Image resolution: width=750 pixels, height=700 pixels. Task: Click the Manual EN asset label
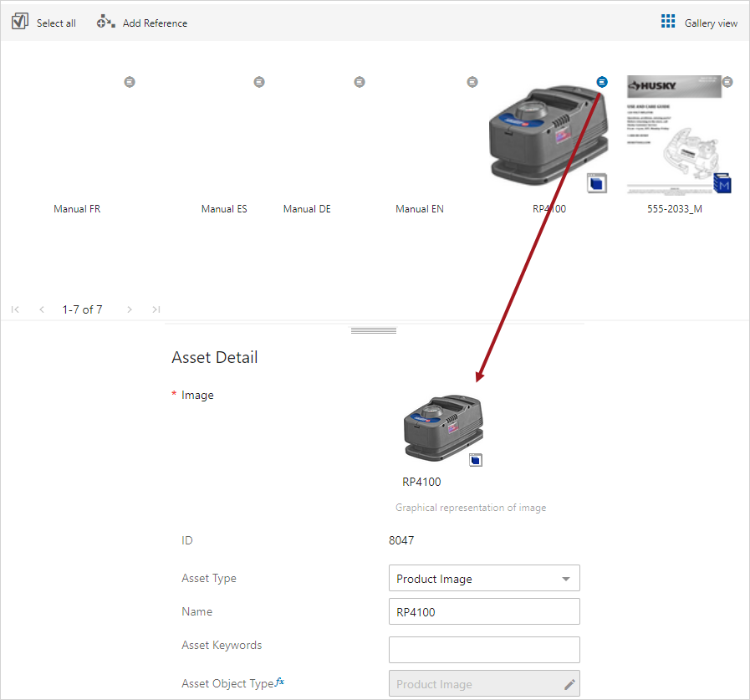(x=420, y=209)
